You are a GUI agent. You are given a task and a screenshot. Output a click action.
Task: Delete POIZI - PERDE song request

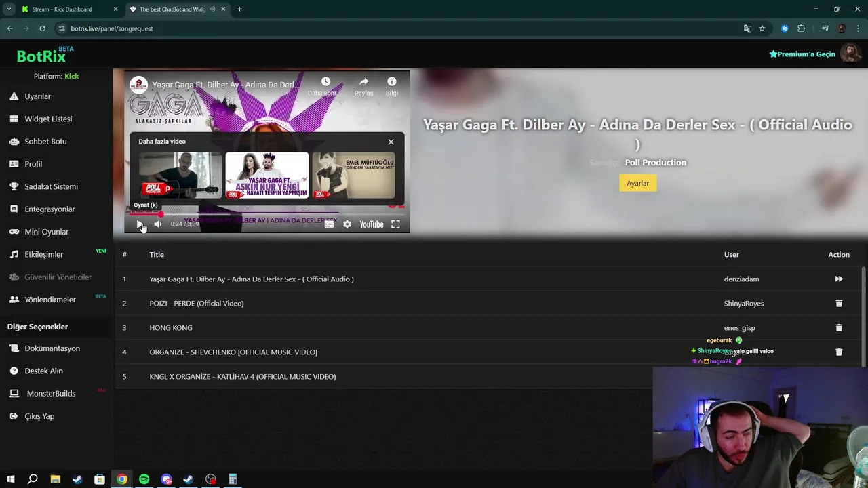839,303
